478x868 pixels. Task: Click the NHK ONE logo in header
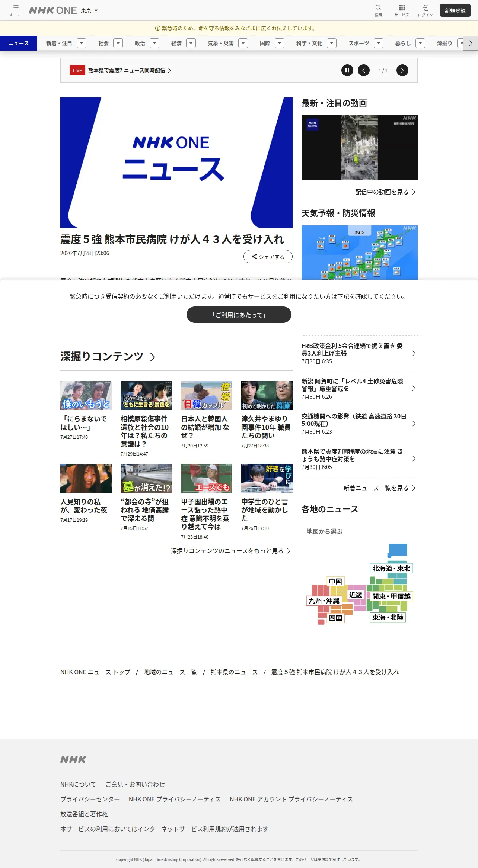pyautogui.click(x=53, y=10)
